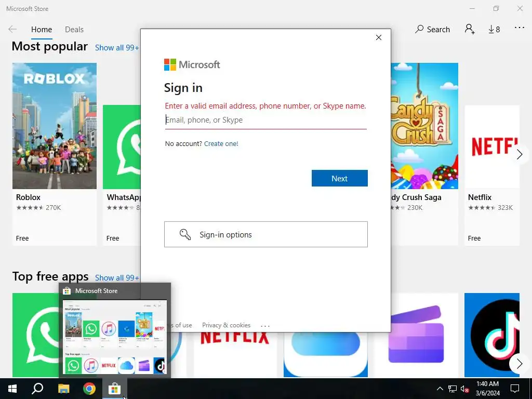Open the See more three-dot menu
The width and height of the screenshot is (532, 399).
(520, 28)
